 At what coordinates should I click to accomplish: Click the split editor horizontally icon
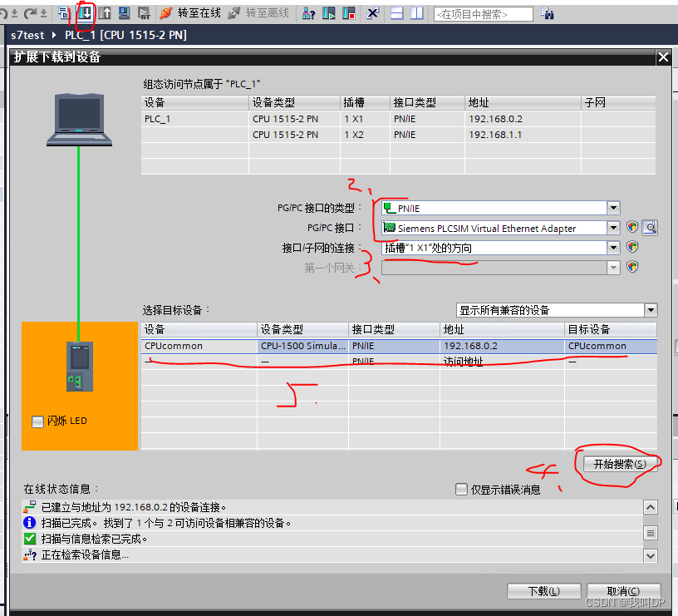397,13
